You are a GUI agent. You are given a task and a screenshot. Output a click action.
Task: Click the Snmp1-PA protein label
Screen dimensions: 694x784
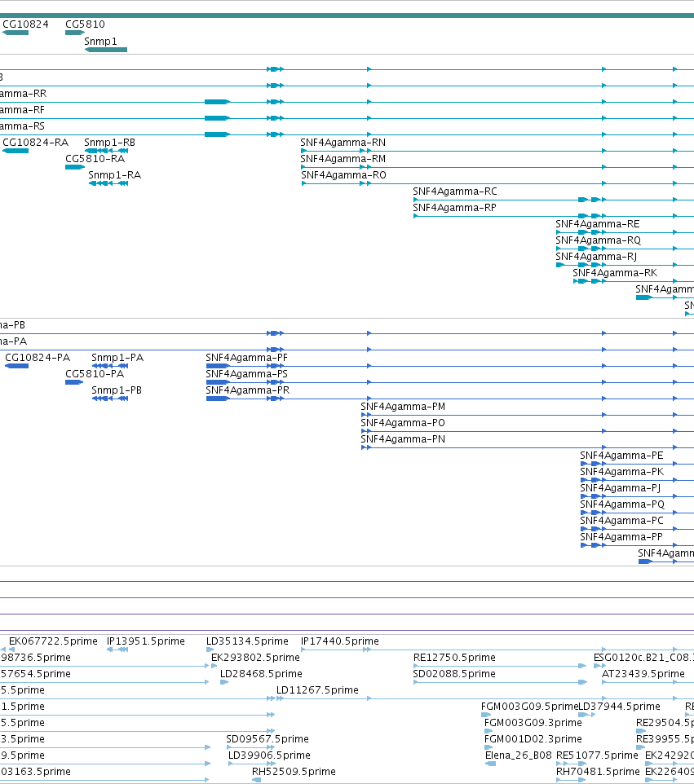(x=117, y=358)
